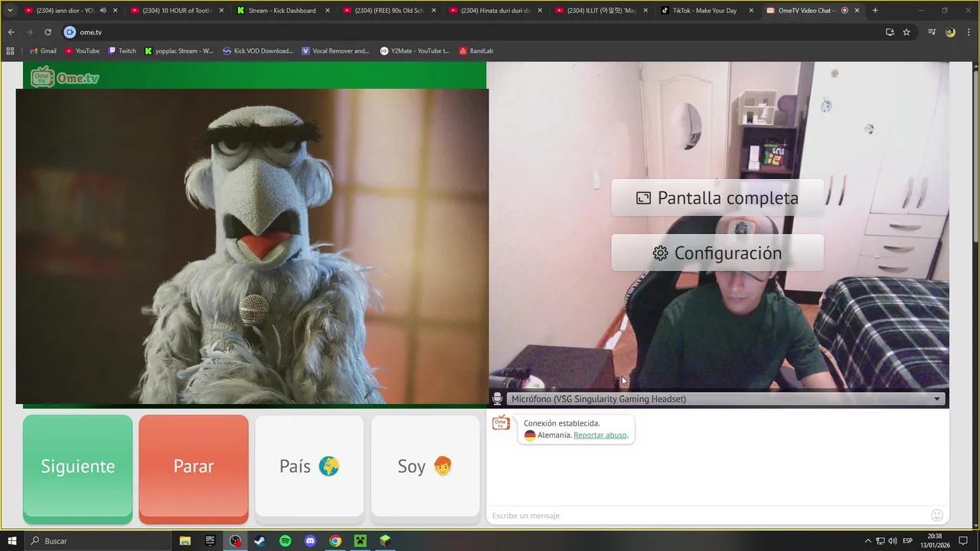Open a new browser tab
Viewport: 980px width, 551px height.
pyautogui.click(x=875, y=11)
